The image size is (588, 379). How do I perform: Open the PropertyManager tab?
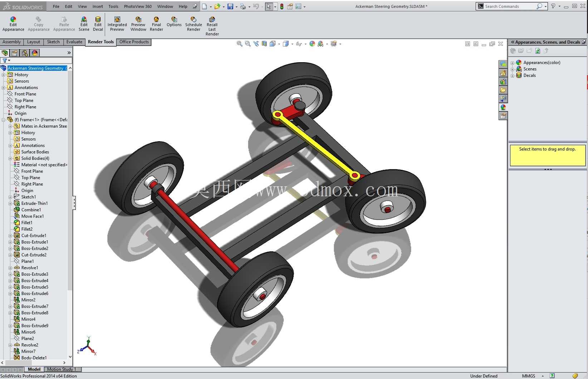pyautogui.click(x=15, y=53)
